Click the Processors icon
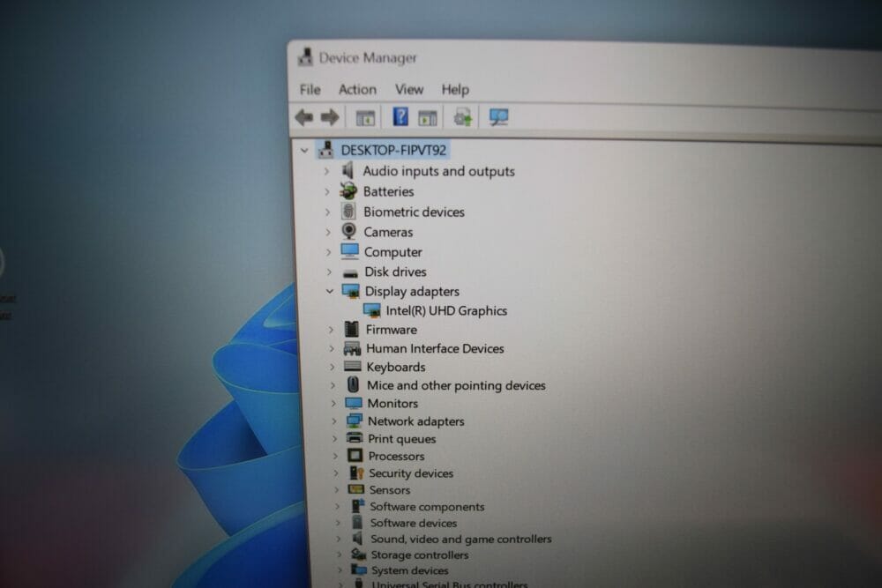 tap(355, 456)
